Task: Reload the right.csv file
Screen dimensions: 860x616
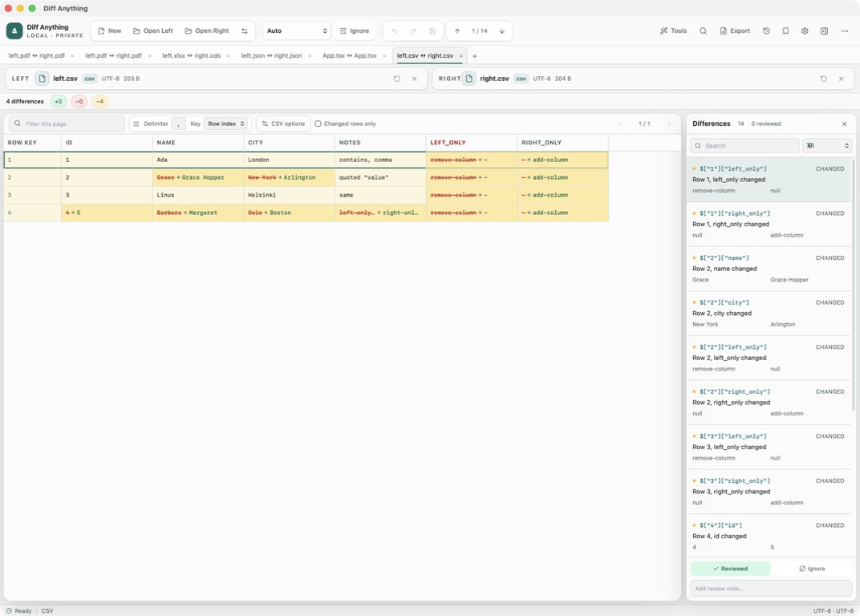Action: click(x=824, y=79)
